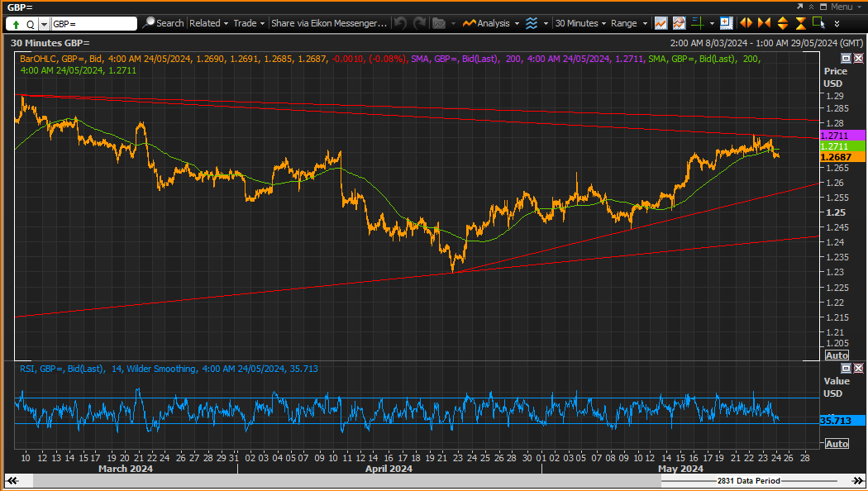Expand the folder icon dropdown arrow
The height and width of the screenshot is (491, 868).
tap(453, 24)
